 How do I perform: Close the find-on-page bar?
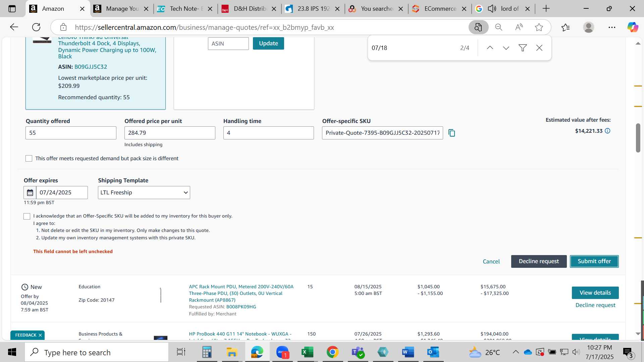pos(539,48)
